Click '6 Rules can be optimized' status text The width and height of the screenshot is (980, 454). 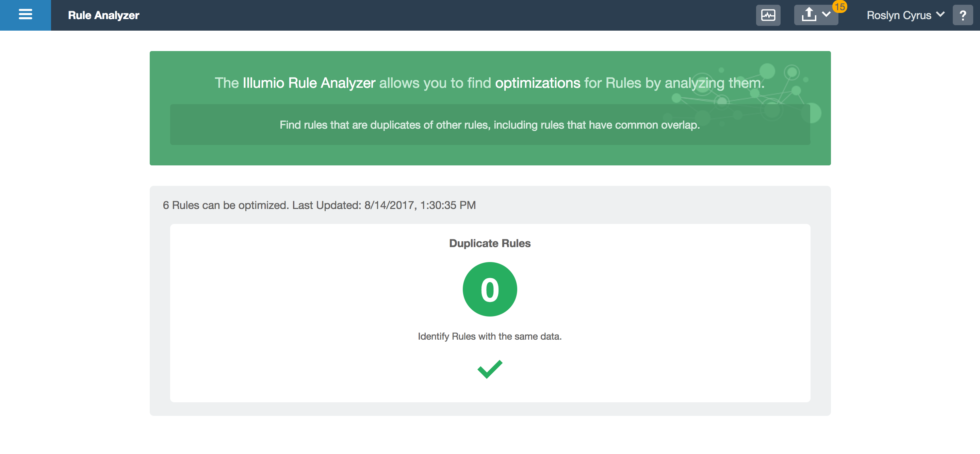(319, 205)
